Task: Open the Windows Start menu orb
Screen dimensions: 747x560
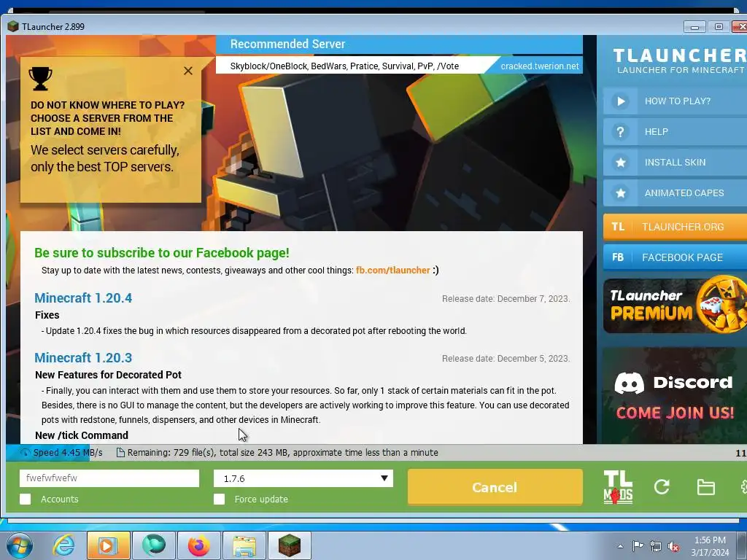Action: click(x=20, y=545)
